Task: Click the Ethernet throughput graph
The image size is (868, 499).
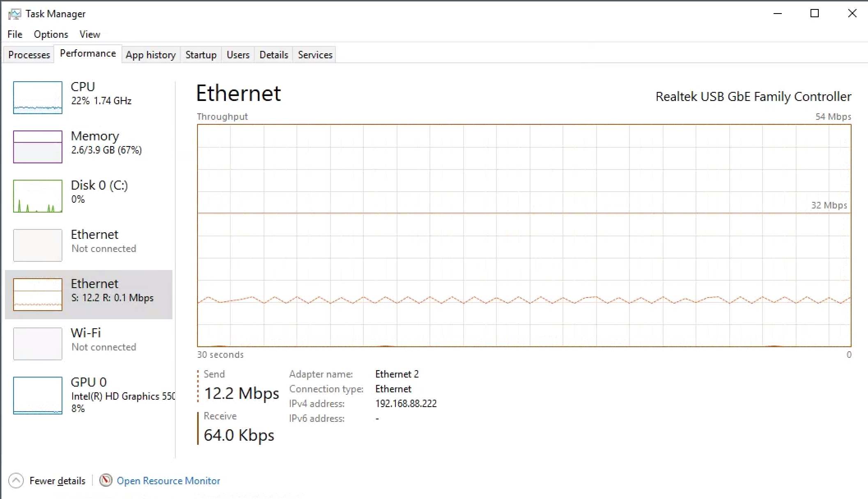Action: [x=524, y=236]
